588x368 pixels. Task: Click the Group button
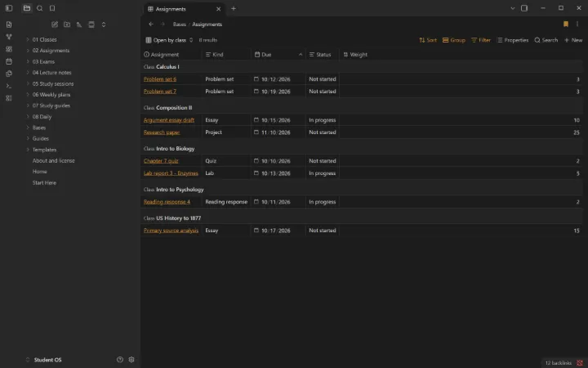point(454,40)
